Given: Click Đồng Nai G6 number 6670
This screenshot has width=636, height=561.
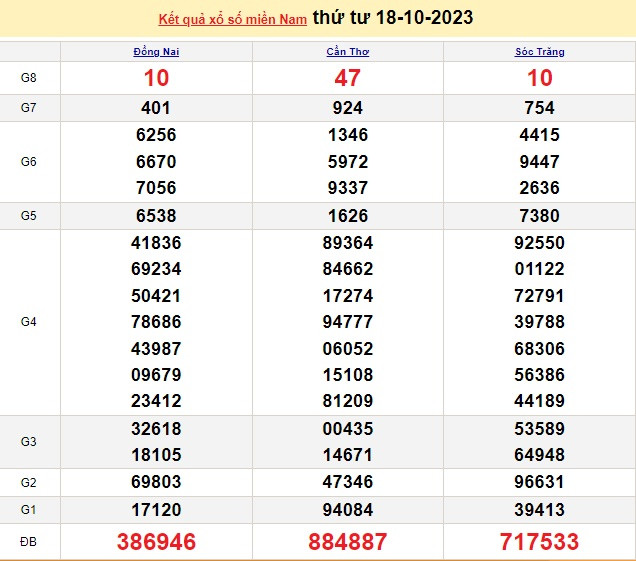Looking at the screenshot, I should pos(156,162).
